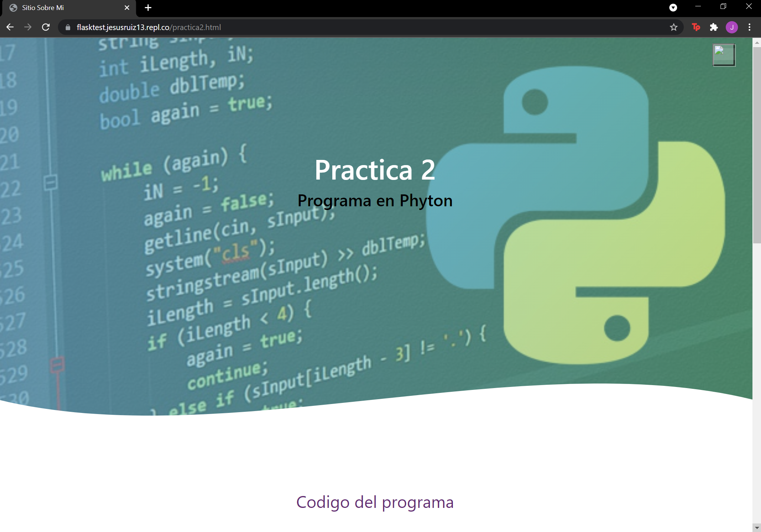
Task: Reload the current page
Action: click(x=46, y=27)
